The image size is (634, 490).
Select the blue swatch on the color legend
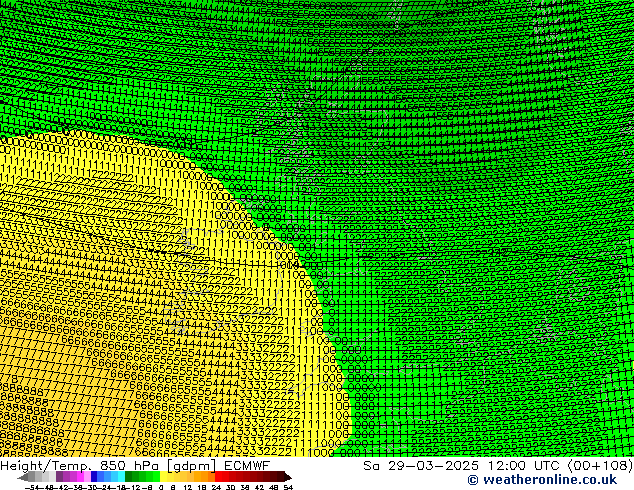pos(98,477)
